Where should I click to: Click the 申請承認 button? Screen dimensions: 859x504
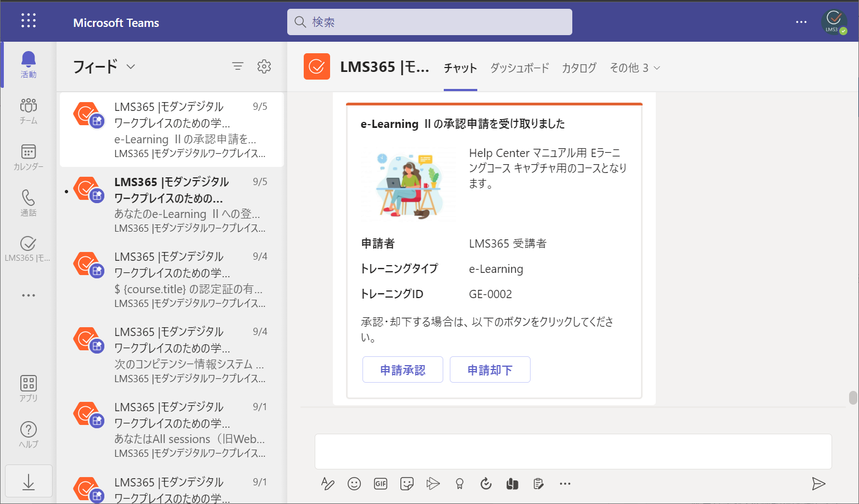click(403, 369)
